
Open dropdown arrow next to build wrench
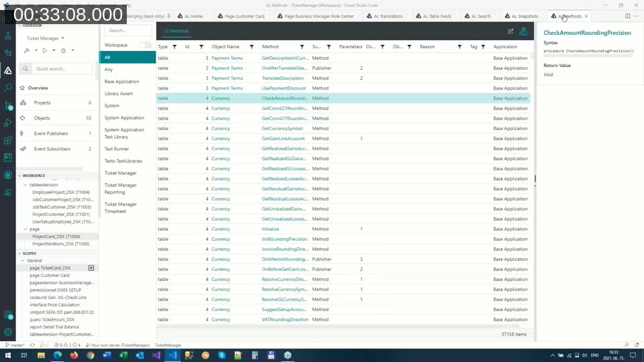(x=36, y=50)
